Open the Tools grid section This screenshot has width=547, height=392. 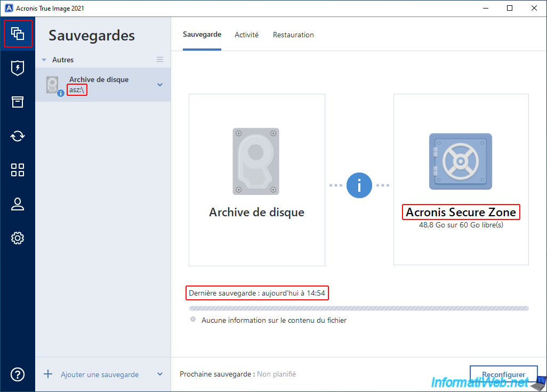[x=18, y=170]
